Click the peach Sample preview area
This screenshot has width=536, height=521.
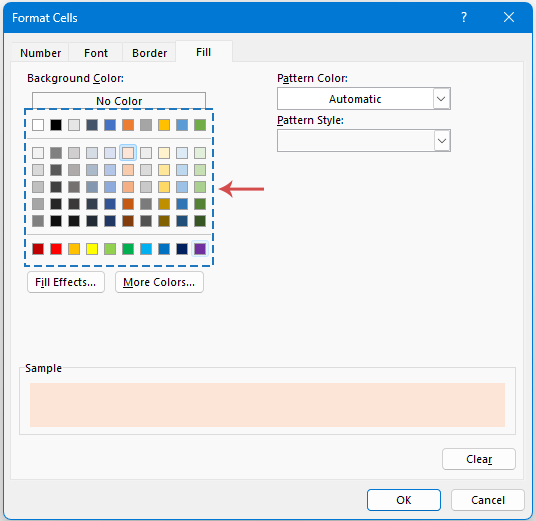pos(267,405)
